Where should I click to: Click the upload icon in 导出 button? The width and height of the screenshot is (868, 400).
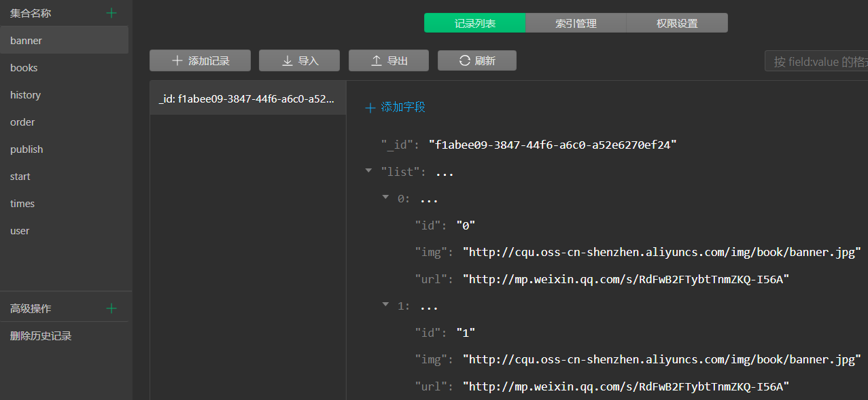click(x=377, y=60)
